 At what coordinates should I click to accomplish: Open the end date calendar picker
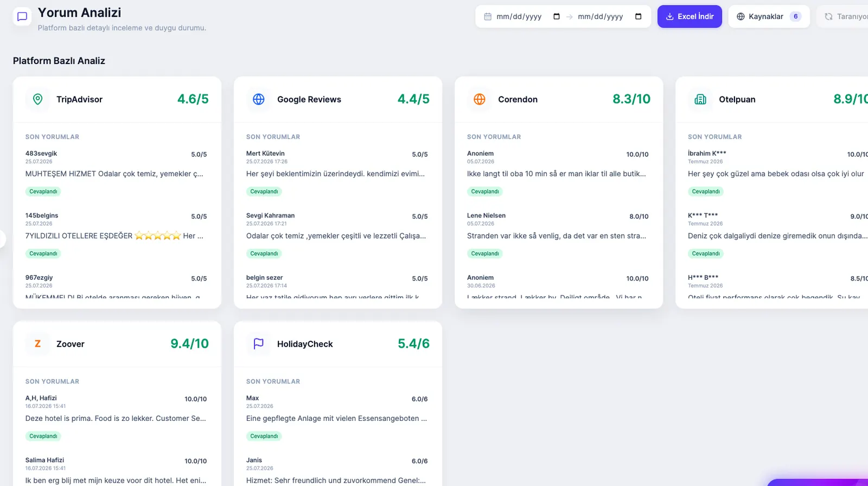pos(638,16)
